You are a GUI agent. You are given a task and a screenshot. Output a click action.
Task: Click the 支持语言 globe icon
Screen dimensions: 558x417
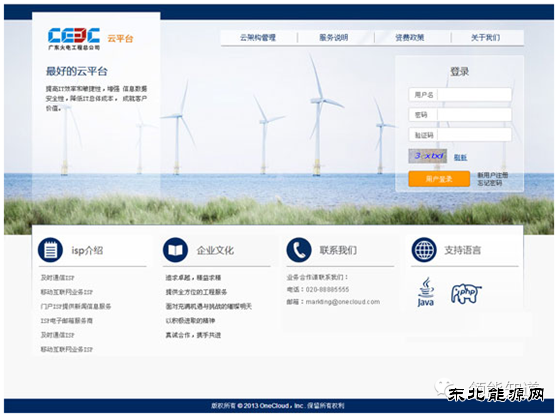pyautogui.click(x=424, y=250)
